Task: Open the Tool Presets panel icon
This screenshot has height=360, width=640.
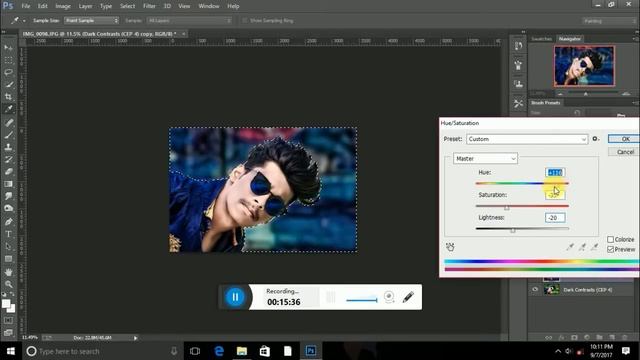Action: tap(518, 103)
